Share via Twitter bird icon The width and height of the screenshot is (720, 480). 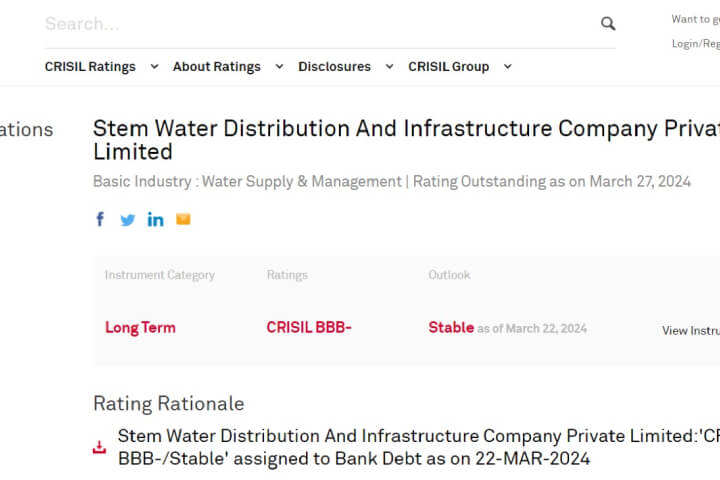click(x=128, y=220)
